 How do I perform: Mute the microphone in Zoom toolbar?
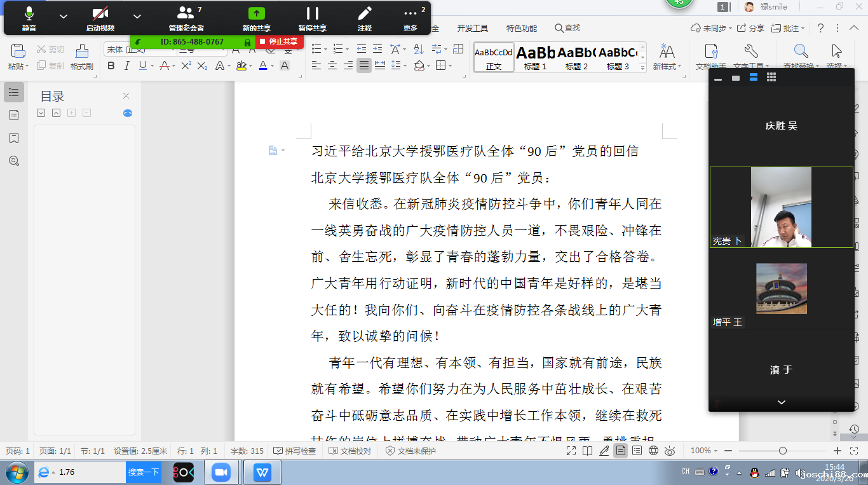click(29, 18)
